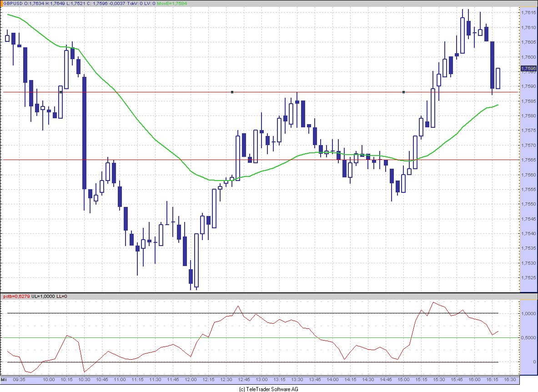Click the 1,0000 value on indicator axis
Viewport: 538px width, 392px height.
pyautogui.click(x=528, y=313)
